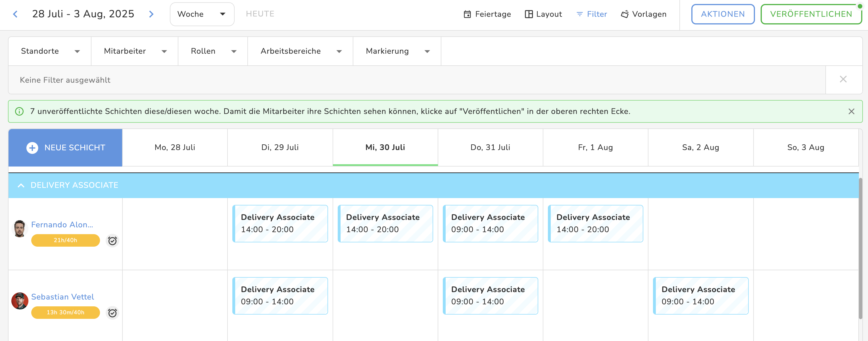Expand the Arbeitsbereiche filter dropdown

pyautogui.click(x=301, y=51)
